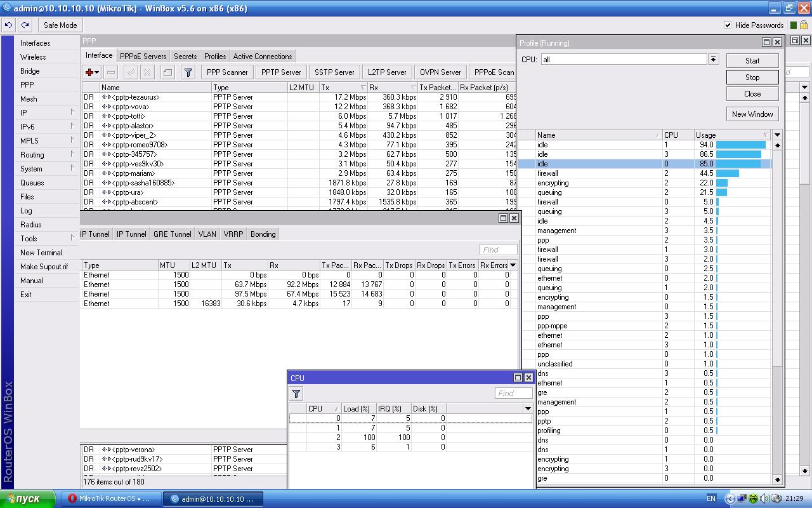The width and height of the screenshot is (812, 508).
Task: Click the Find field in the interface list window
Action: (x=498, y=250)
